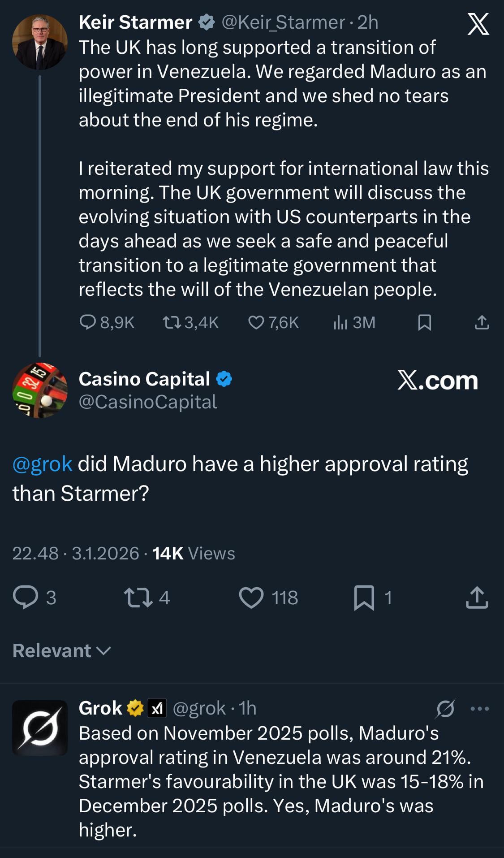Share Casino Capital's tweet
504x858 pixels.
point(477,598)
